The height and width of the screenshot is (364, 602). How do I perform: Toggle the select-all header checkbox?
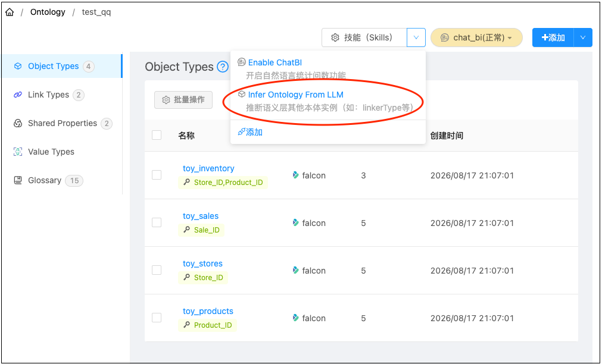coord(157,135)
